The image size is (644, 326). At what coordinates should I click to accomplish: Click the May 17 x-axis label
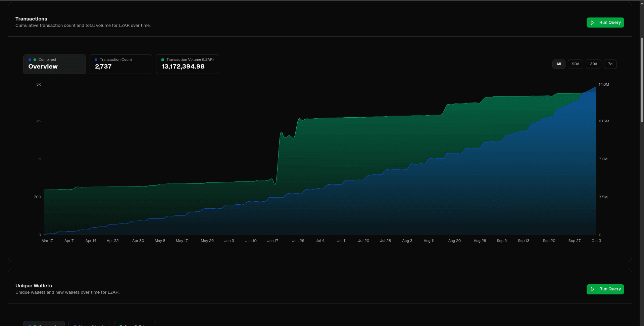click(182, 241)
